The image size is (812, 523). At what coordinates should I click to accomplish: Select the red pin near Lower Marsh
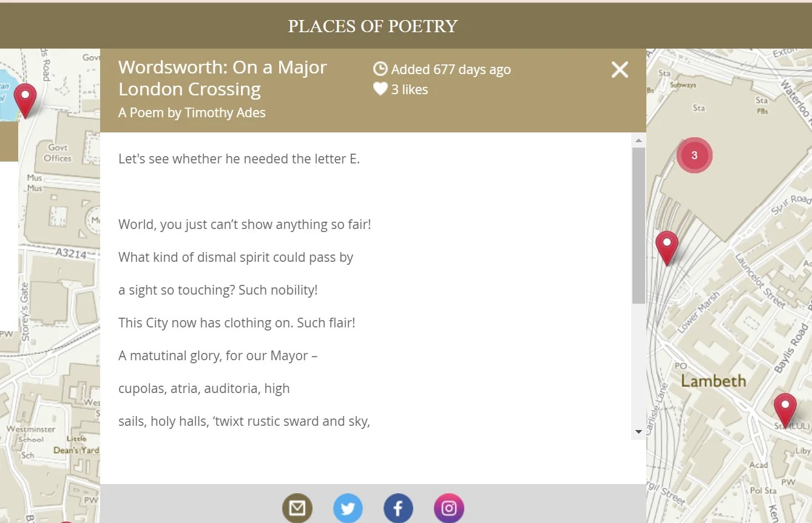click(667, 248)
